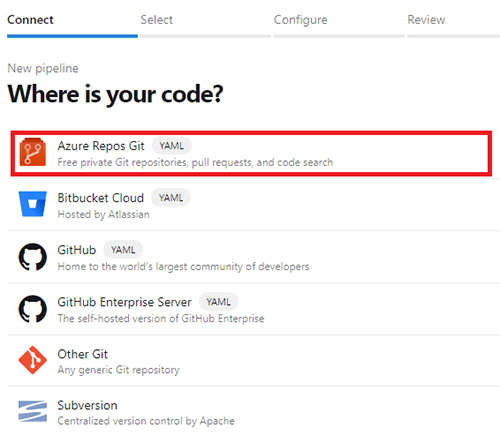
Task: Click YAML badge next to Azure Repos Git
Action: pos(171,146)
